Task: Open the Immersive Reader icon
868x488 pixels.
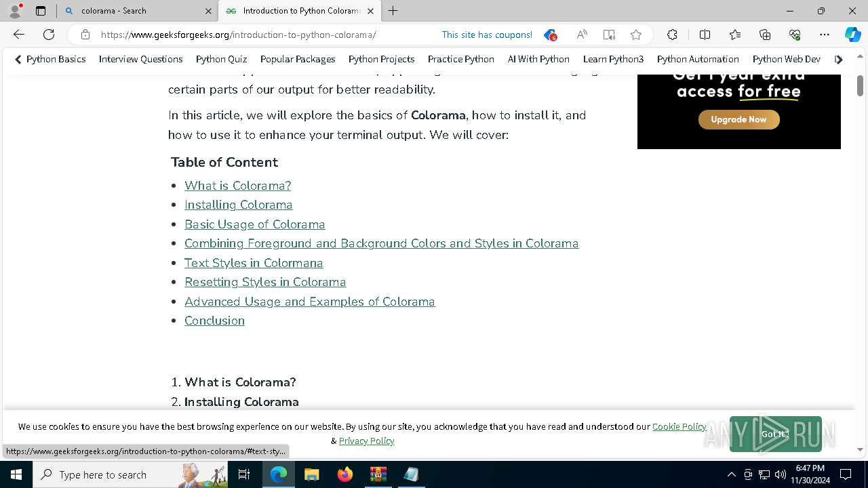Action: pos(609,35)
